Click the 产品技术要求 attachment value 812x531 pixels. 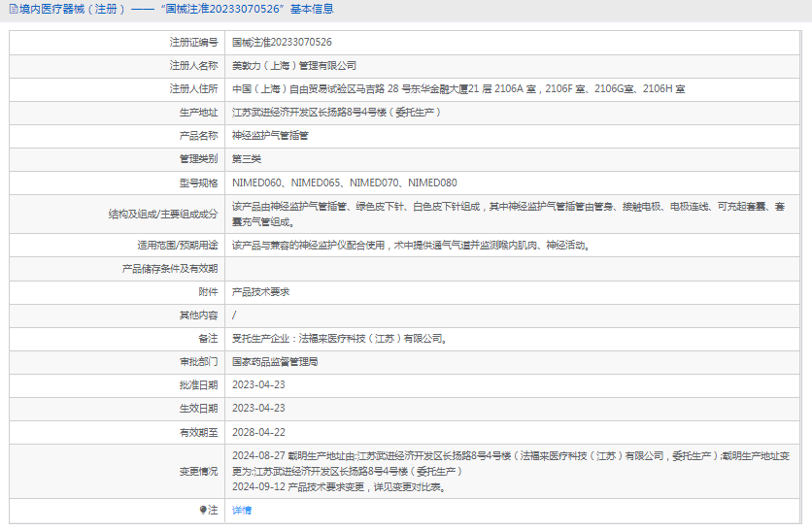260,292
